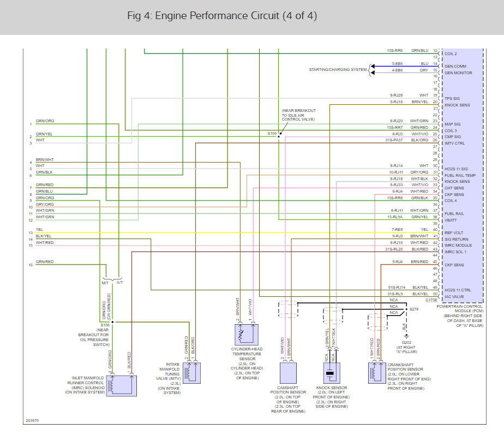Click circuit code 7-RE8

pyautogui.click(x=397, y=229)
